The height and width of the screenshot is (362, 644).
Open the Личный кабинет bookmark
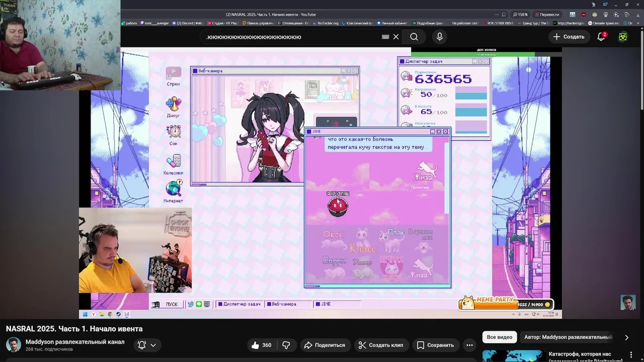pos(391,23)
